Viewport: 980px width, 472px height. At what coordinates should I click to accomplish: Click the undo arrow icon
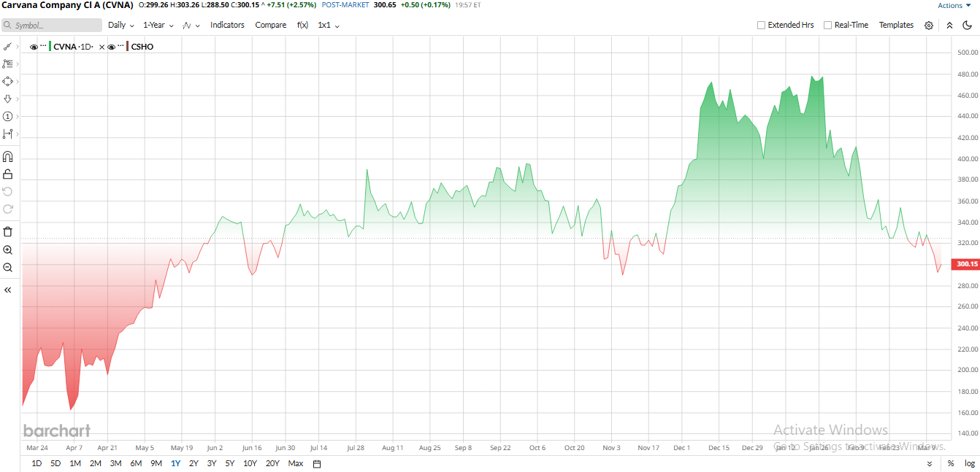point(8,191)
